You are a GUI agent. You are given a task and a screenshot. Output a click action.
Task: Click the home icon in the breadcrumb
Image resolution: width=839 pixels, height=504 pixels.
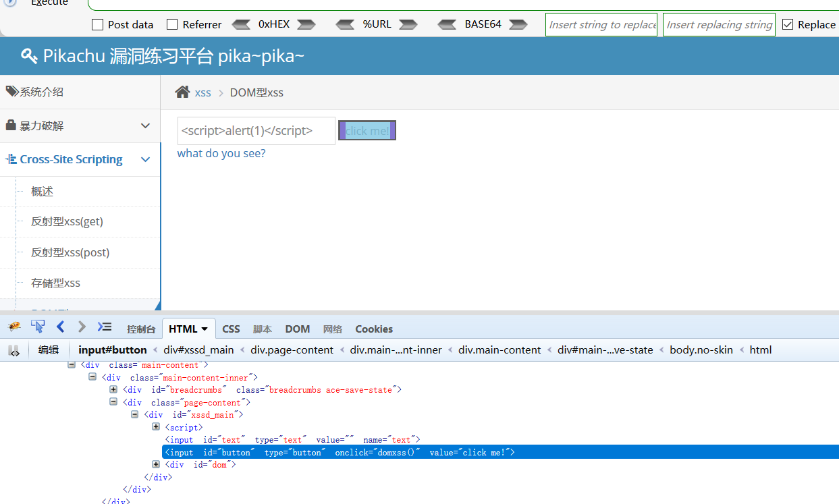point(182,92)
